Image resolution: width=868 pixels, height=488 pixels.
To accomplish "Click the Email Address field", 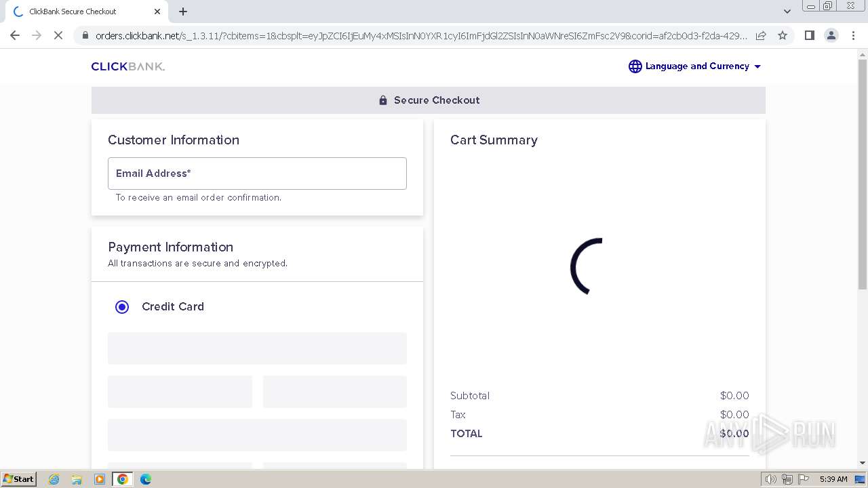I will 257,174.
